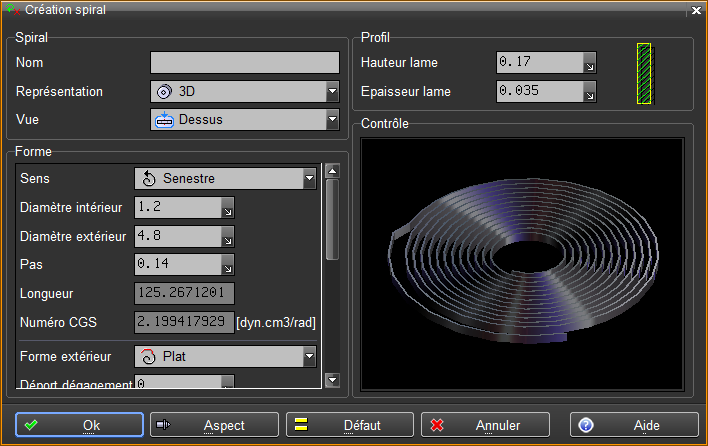Reset values with the Défaut button
The image size is (708, 446).
coord(349,425)
